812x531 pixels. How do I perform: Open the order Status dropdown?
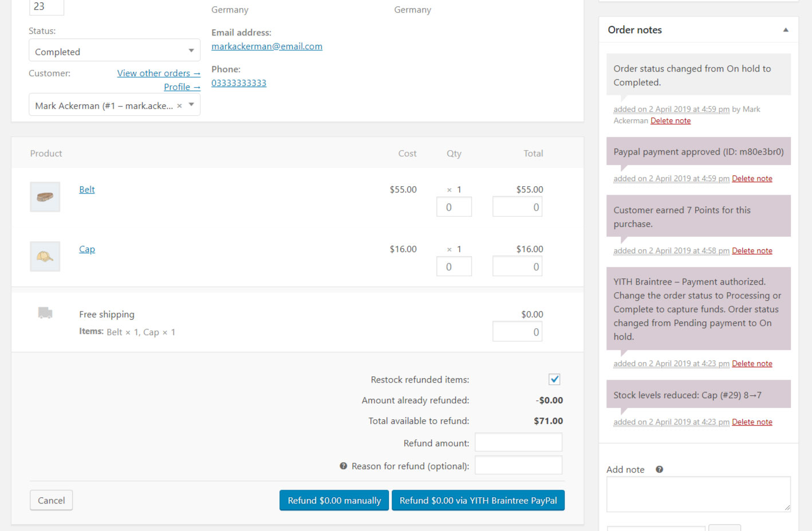point(115,52)
